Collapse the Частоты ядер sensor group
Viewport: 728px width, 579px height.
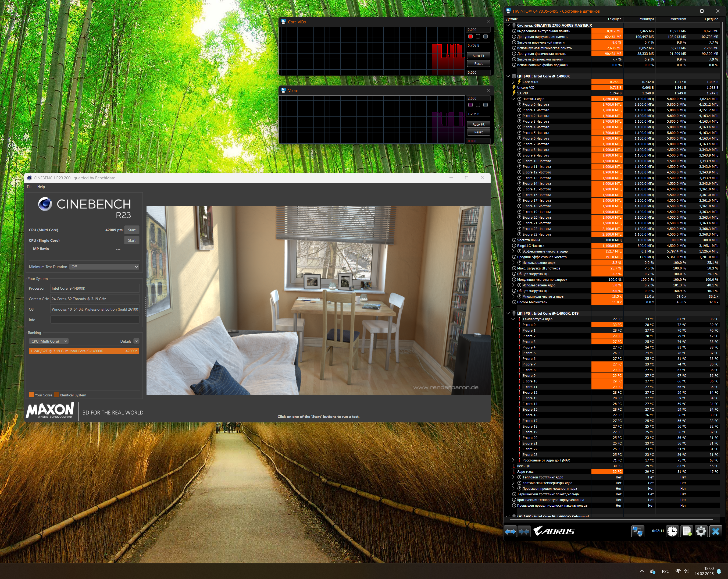[513, 99]
